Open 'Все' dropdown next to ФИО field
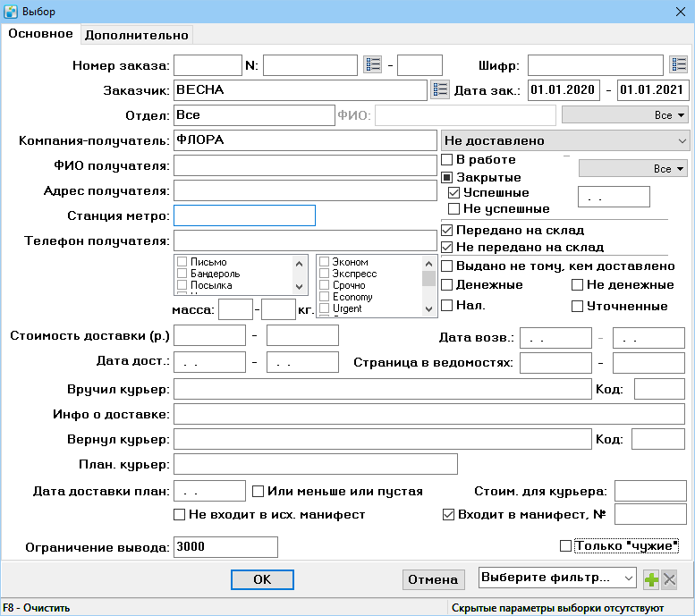 625,115
